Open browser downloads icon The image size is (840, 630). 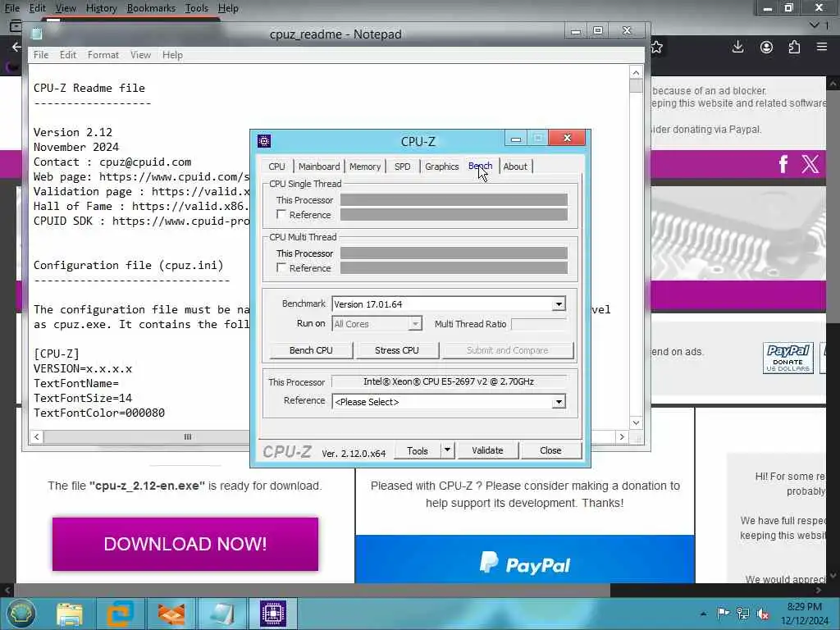737,47
